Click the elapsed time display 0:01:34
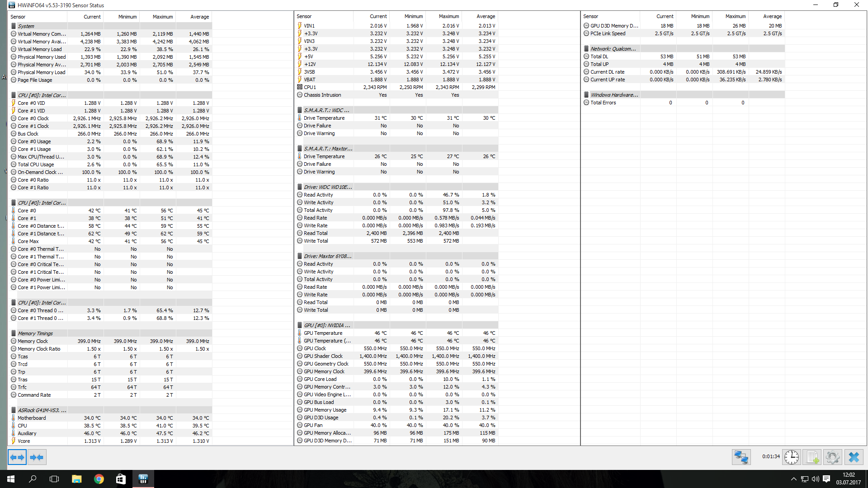The image size is (868, 488). pyautogui.click(x=770, y=456)
